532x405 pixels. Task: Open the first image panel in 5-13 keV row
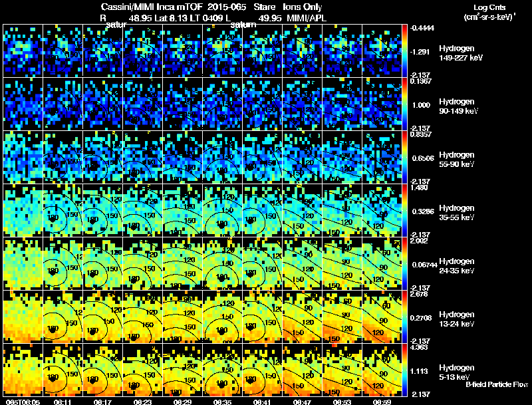(x=23, y=370)
